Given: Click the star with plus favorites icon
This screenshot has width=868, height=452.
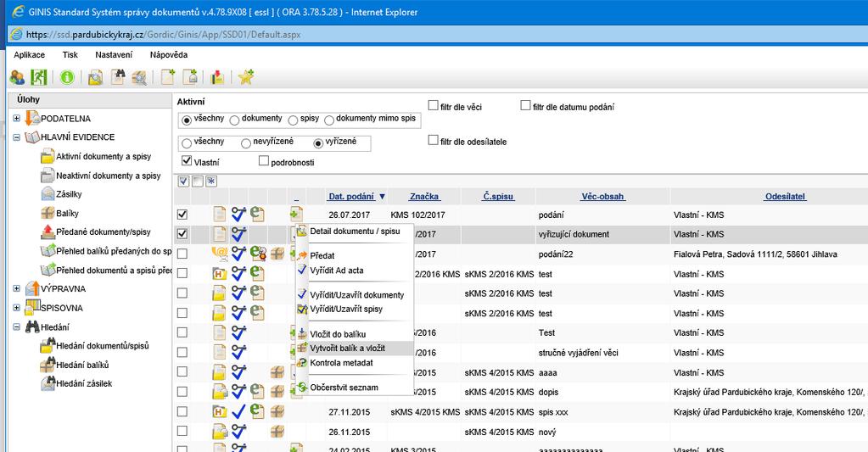Looking at the screenshot, I should [x=246, y=77].
